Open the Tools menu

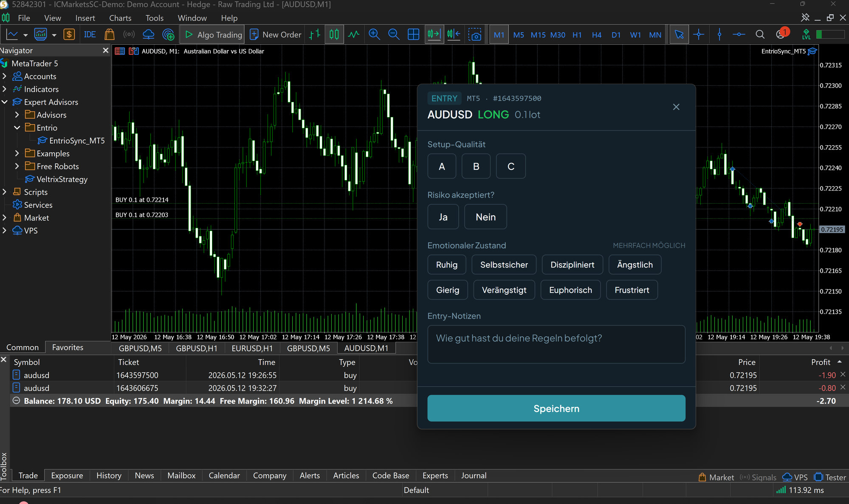(x=154, y=18)
